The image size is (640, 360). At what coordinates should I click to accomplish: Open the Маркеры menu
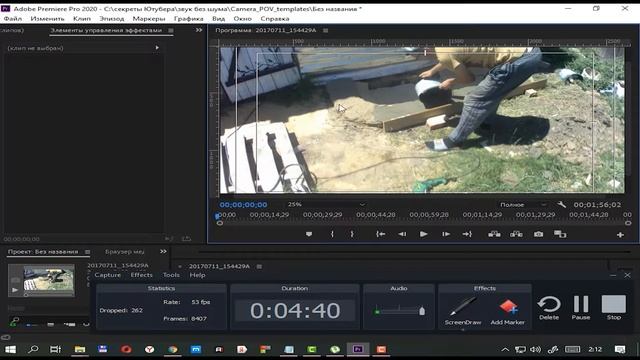click(x=149, y=19)
